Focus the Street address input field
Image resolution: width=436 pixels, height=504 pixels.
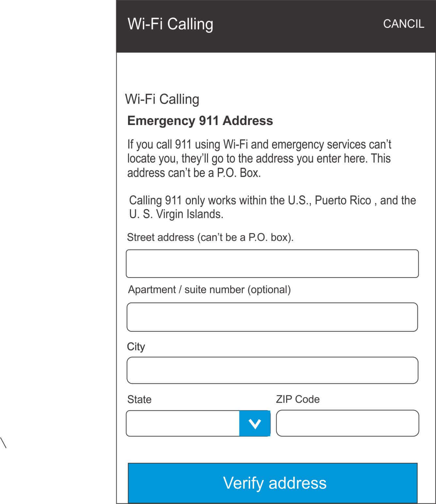coord(272,264)
